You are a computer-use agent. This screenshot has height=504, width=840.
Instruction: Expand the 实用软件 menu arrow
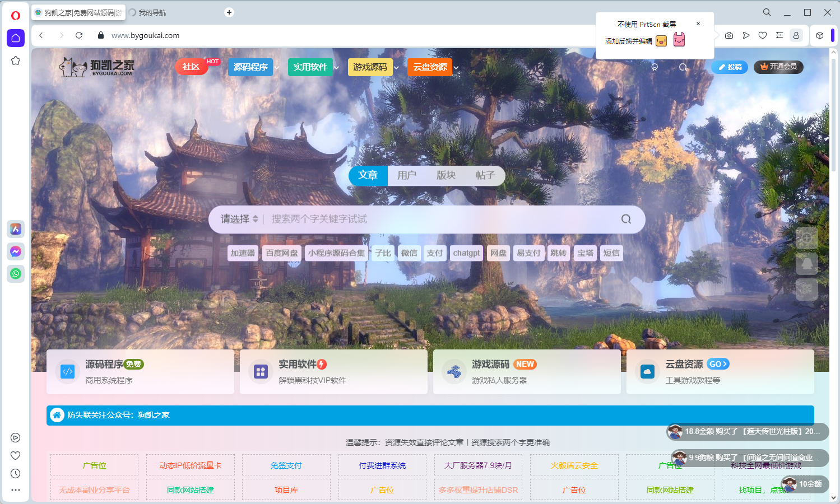click(x=336, y=68)
